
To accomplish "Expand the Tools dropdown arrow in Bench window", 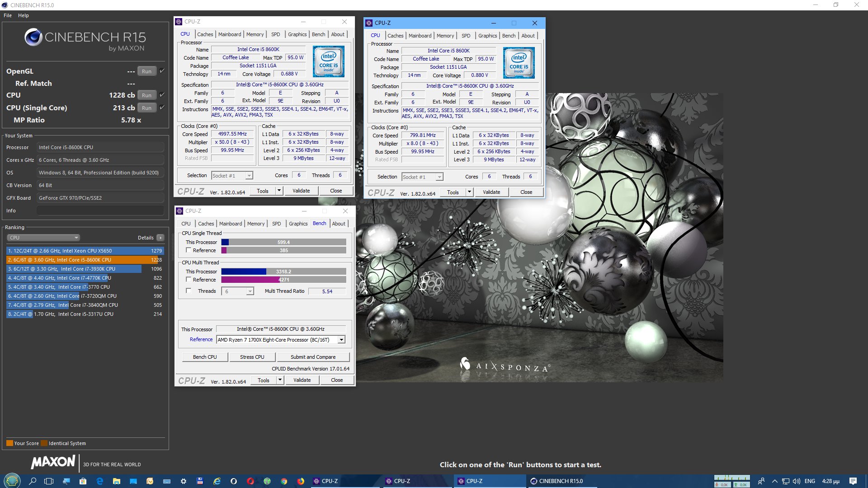I will pyautogui.click(x=280, y=380).
